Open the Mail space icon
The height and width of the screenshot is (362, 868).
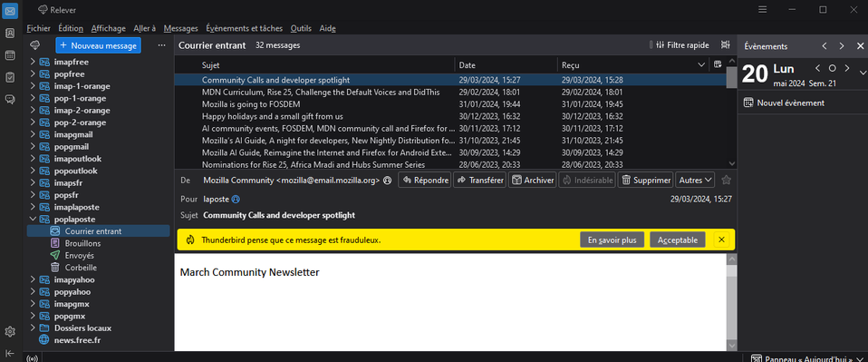click(x=10, y=11)
